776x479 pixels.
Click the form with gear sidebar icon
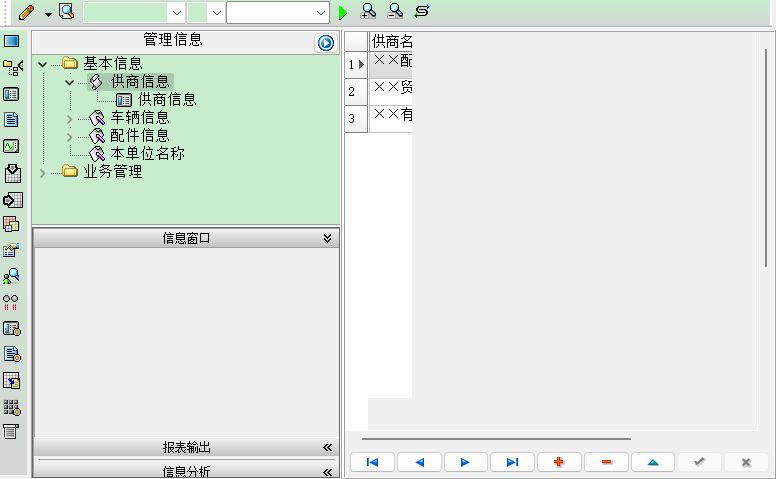tap(12, 329)
